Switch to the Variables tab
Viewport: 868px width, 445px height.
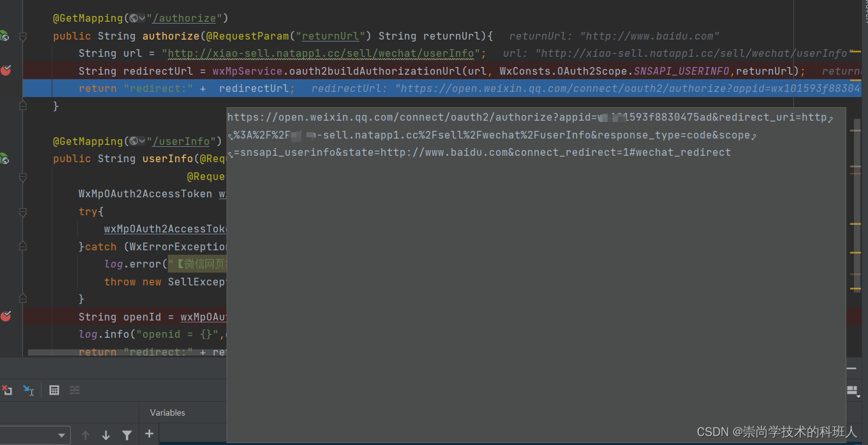tap(167, 413)
